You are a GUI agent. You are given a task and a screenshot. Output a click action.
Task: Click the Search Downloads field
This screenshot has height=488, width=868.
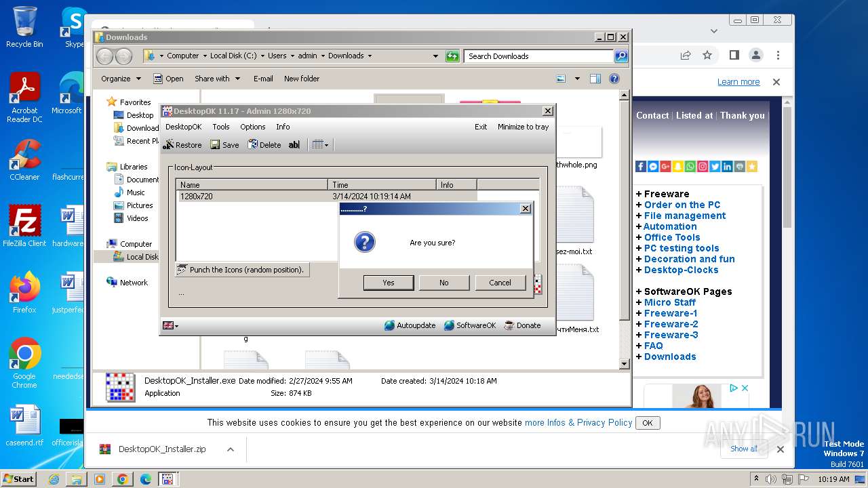[539, 56]
